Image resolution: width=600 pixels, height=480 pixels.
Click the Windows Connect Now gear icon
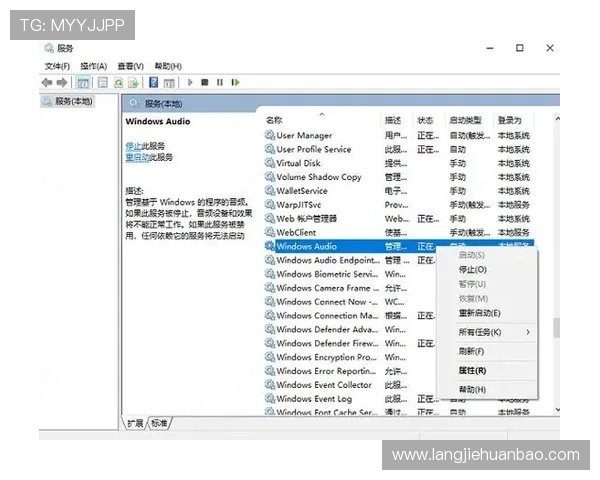[x=270, y=301]
